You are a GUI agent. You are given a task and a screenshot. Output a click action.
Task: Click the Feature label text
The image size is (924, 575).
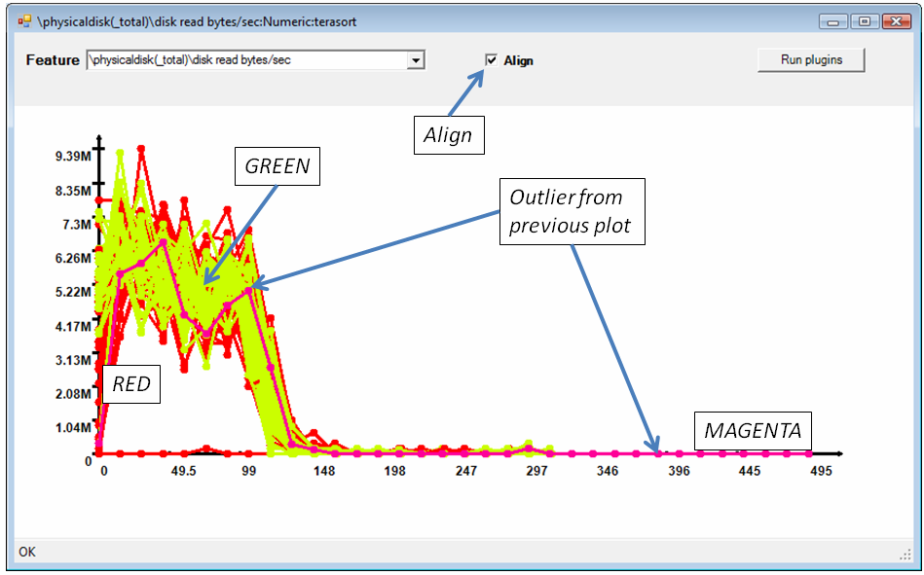tap(53, 60)
